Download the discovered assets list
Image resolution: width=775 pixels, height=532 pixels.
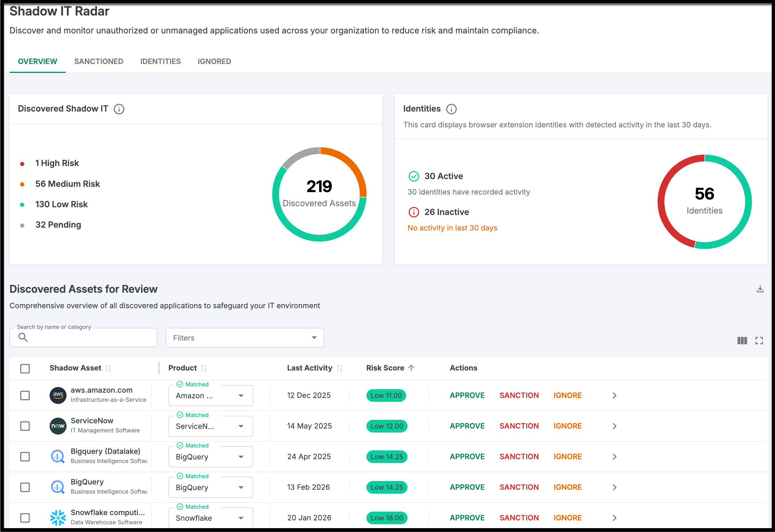point(760,289)
